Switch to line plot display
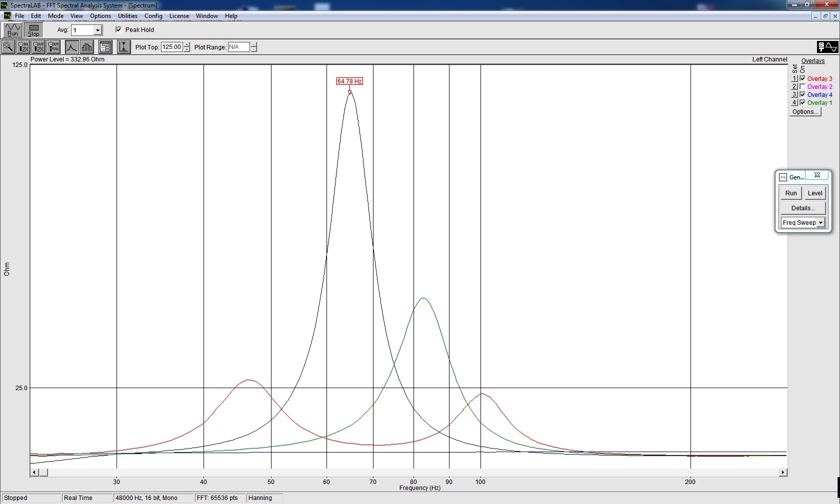The width and height of the screenshot is (840, 504). [72, 47]
